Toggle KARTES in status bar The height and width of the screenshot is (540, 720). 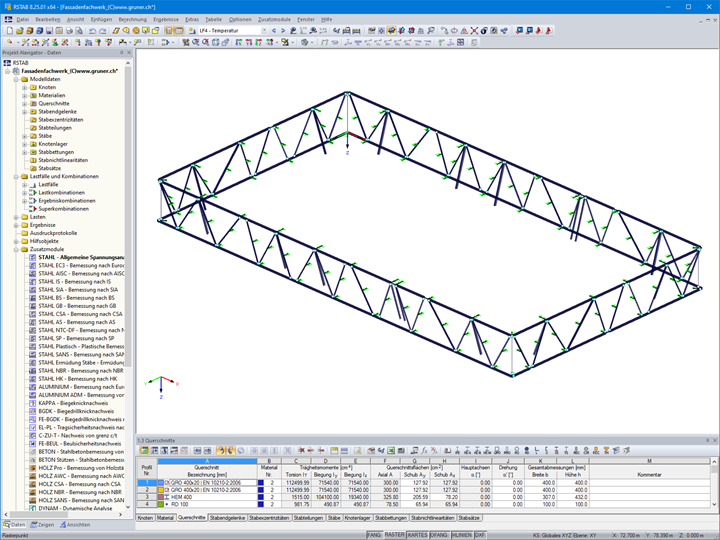(418, 535)
